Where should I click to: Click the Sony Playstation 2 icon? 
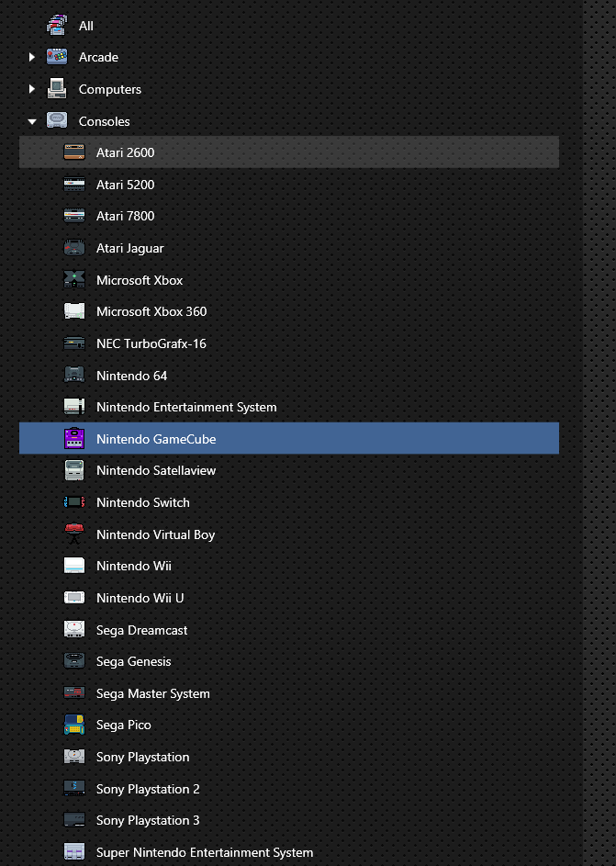(74, 788)
